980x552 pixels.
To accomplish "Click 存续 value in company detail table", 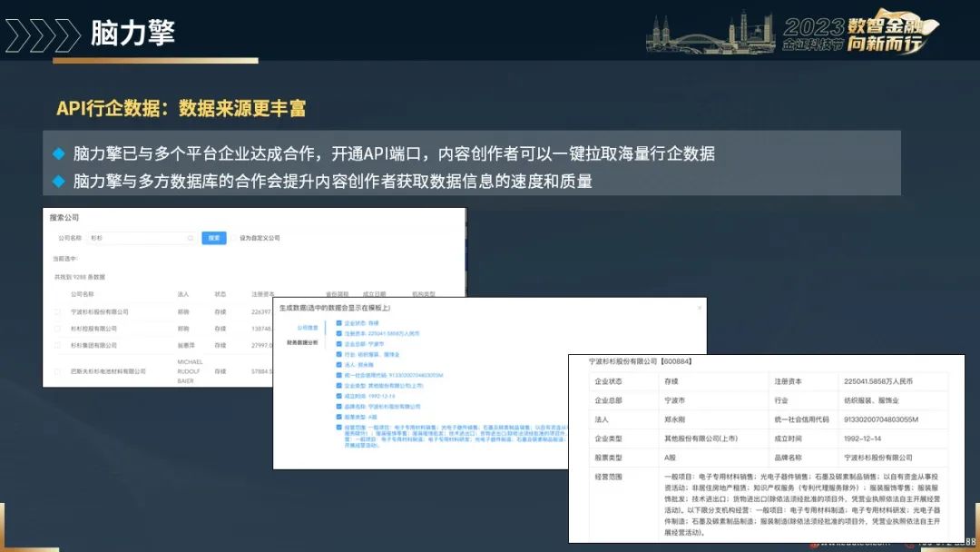I will (x=671, y=381).
